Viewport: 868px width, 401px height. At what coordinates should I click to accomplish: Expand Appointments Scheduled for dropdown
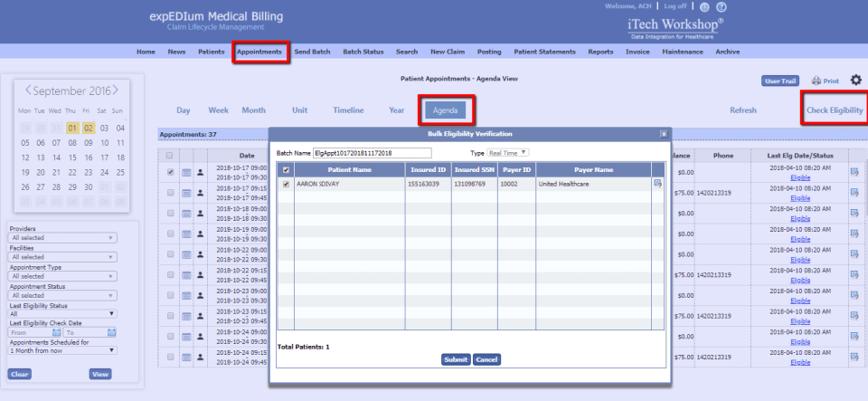coord(62,350)
